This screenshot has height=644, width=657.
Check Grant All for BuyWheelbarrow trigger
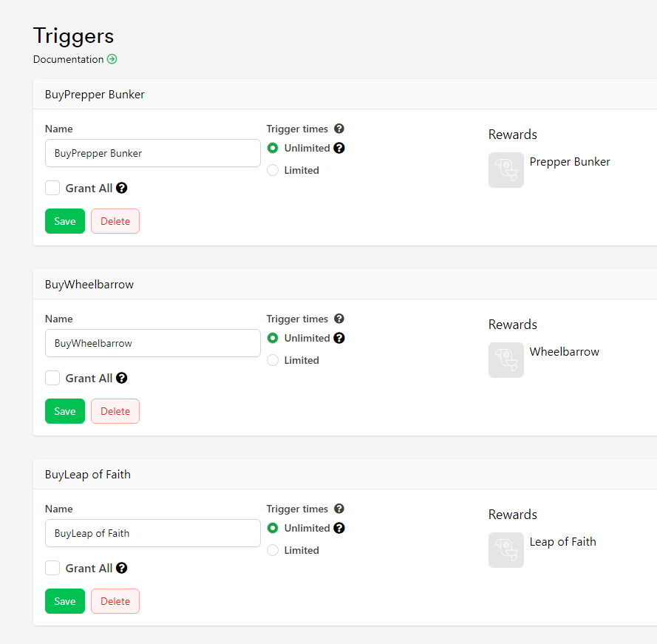52,378
